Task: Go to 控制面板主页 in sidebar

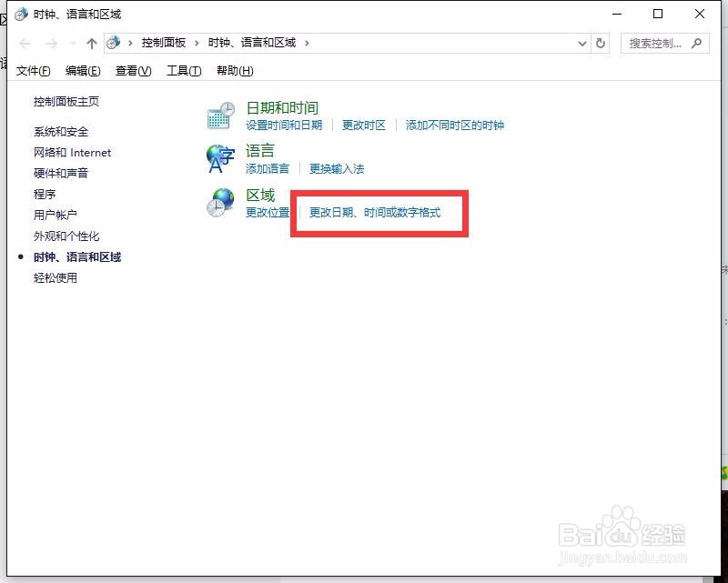Action: [66, 102]
